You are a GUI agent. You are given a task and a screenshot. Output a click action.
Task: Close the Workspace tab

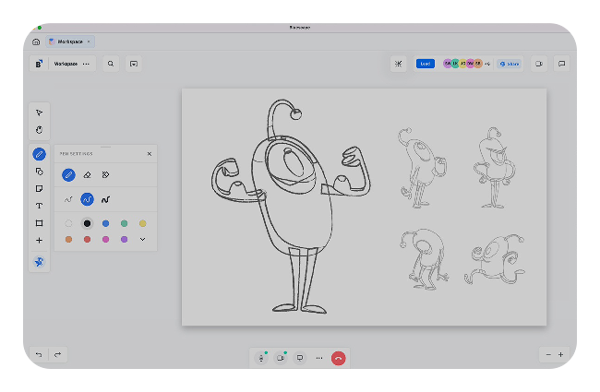click(x=89, y=42)
